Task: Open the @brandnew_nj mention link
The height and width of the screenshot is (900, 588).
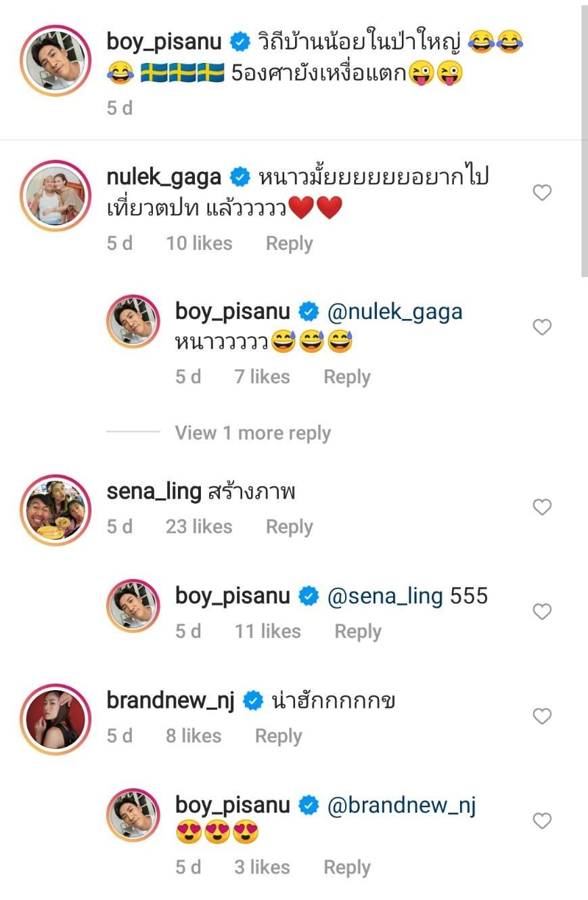Action: [x=401, y=805]
